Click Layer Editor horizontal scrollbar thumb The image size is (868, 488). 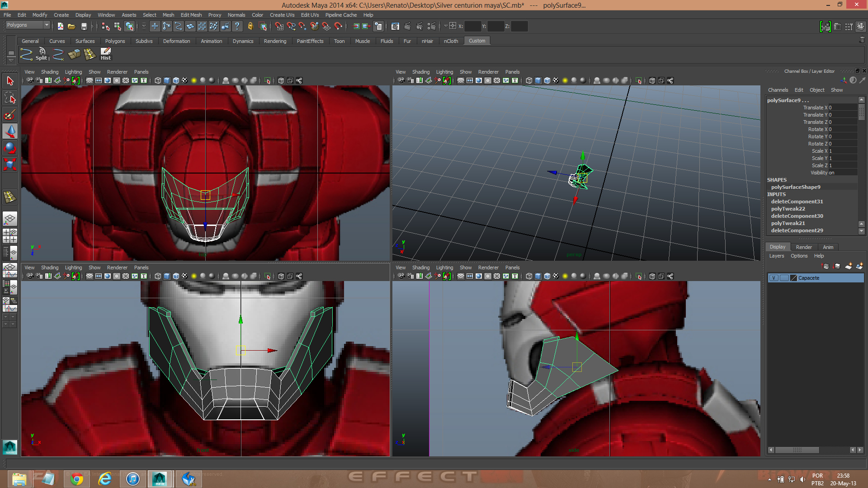coord(797,450)
